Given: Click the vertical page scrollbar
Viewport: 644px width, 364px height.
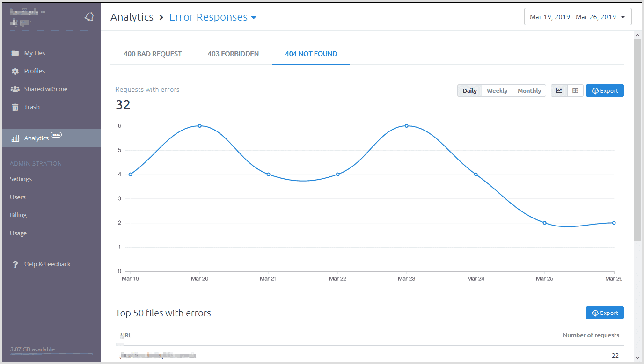Looking at the screenshot, I should 637,140.
